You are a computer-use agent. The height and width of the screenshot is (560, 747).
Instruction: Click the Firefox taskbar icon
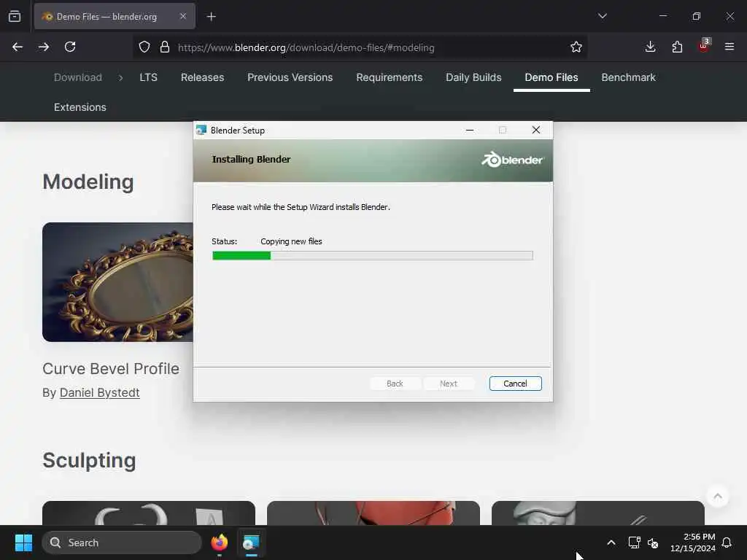pyautogui.click(x=220, y=542)
